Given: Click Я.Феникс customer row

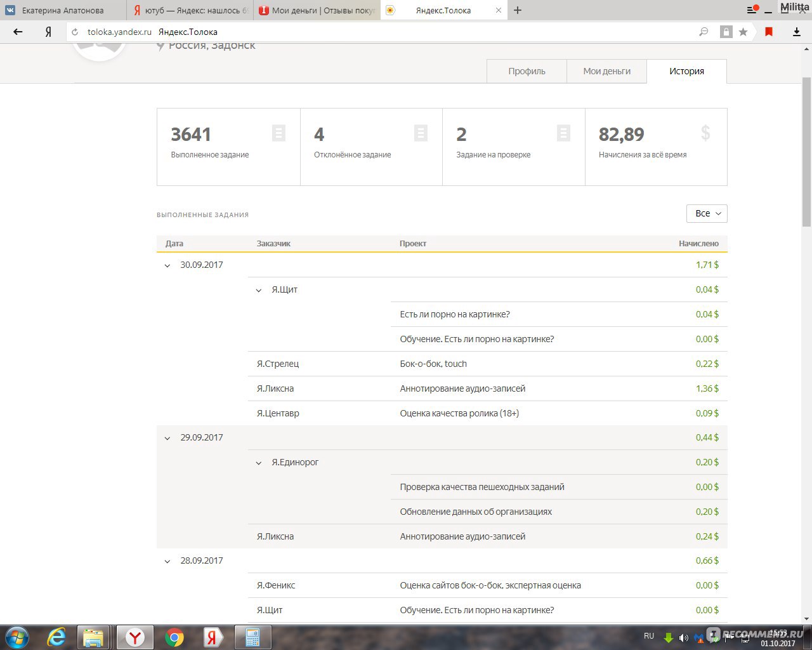Looking at the screenshot, I should [276, 585].
